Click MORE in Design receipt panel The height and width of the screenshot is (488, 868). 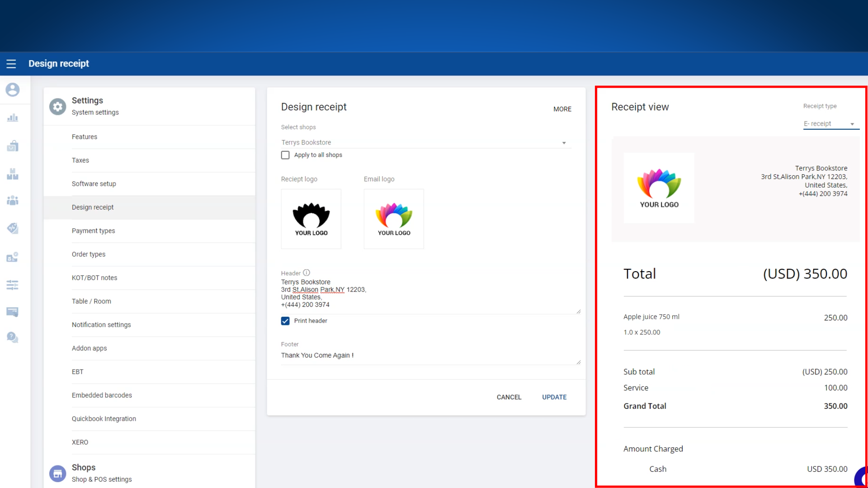click(x=562, y=109)
